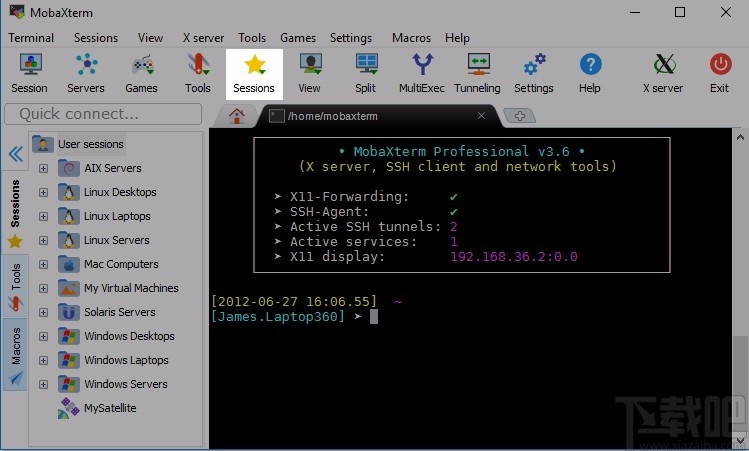Viewport: 749px width, 451px height.
Task: Select the Linux Servers tree item
Action: [117, 240]
